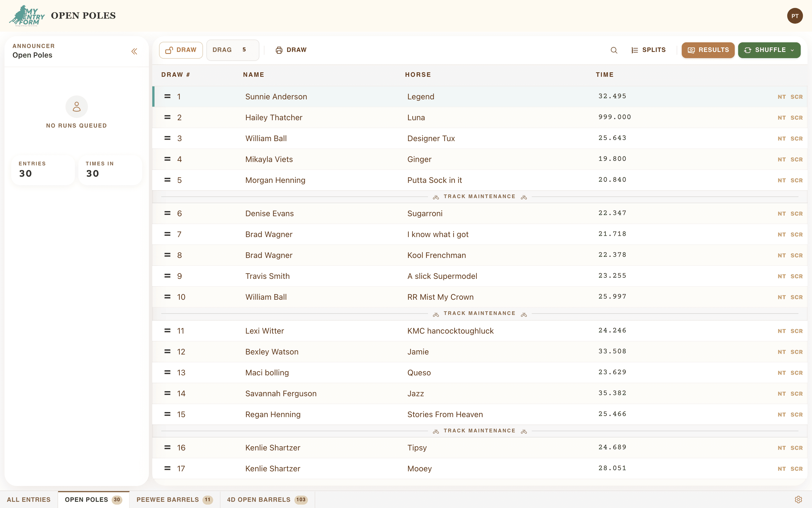Image resolution: width=812 pixels, height=508 pixels.
Task: Edit Sunnie Anderson time 32.495
Action: (612, 96)
